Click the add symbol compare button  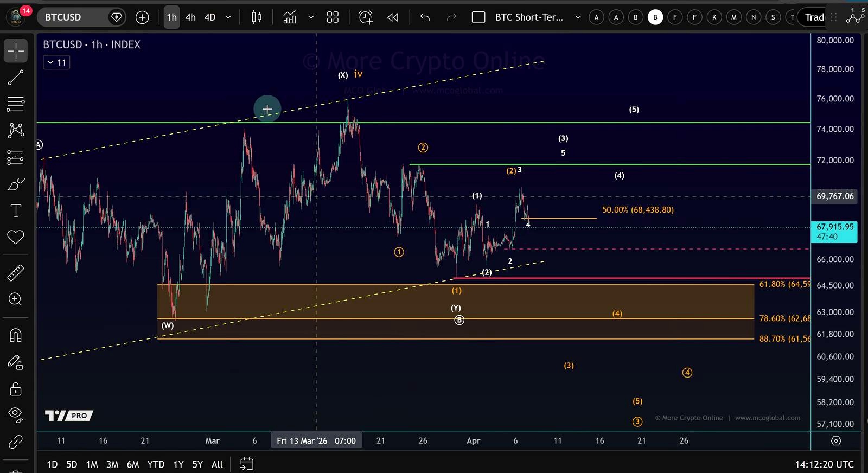click(142, 17)
